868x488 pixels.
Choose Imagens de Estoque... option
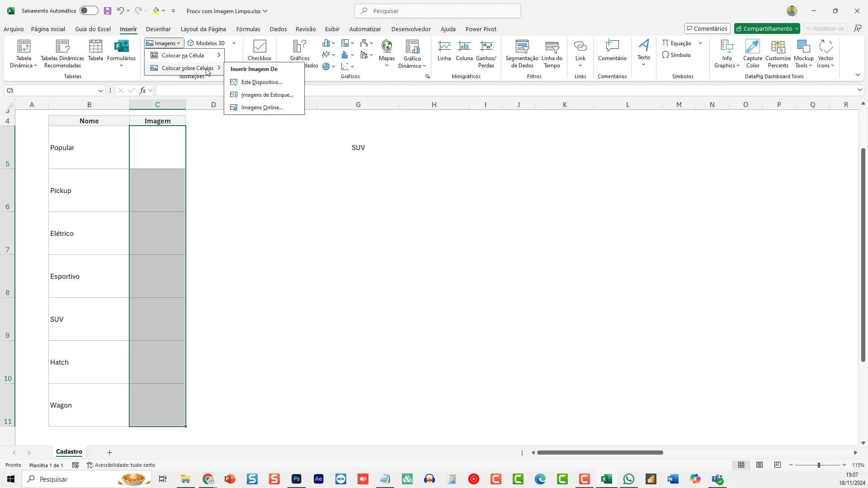pyautogui.click(x=264, y=95)
